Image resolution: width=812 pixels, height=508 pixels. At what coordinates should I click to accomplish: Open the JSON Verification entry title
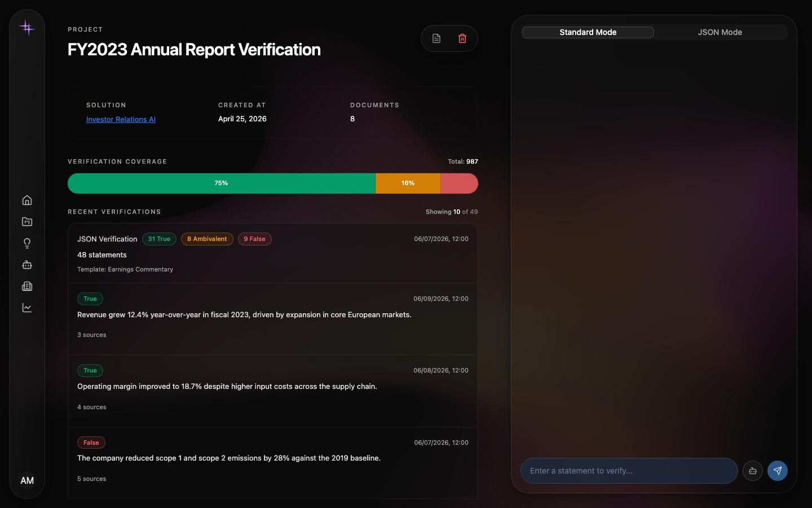pyautogui.click(x=107, y=239)
